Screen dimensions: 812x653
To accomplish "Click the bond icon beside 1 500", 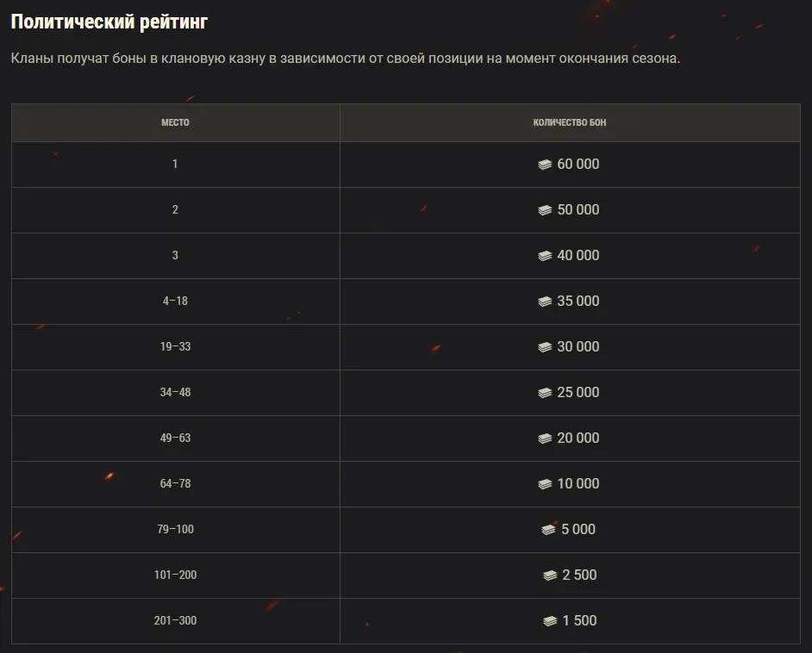I will [x=550, y=621].
